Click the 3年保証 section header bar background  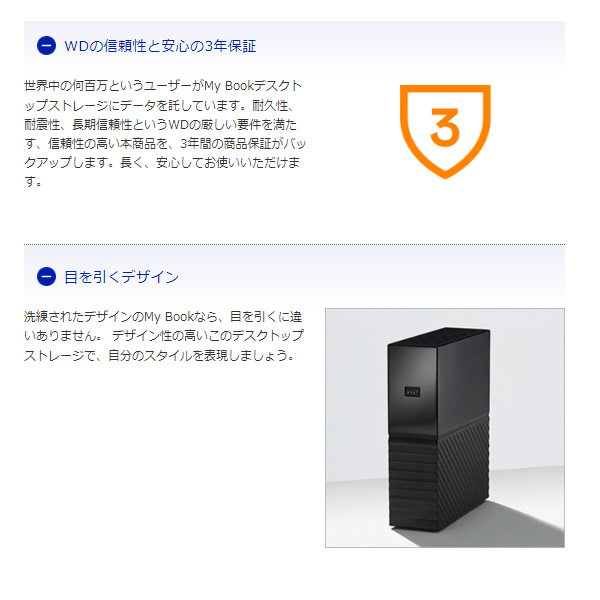tap(409, 46)
